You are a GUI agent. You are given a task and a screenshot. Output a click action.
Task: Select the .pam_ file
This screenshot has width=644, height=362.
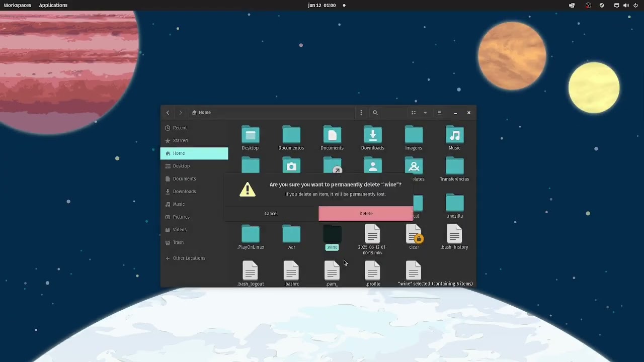click(332, 270)
